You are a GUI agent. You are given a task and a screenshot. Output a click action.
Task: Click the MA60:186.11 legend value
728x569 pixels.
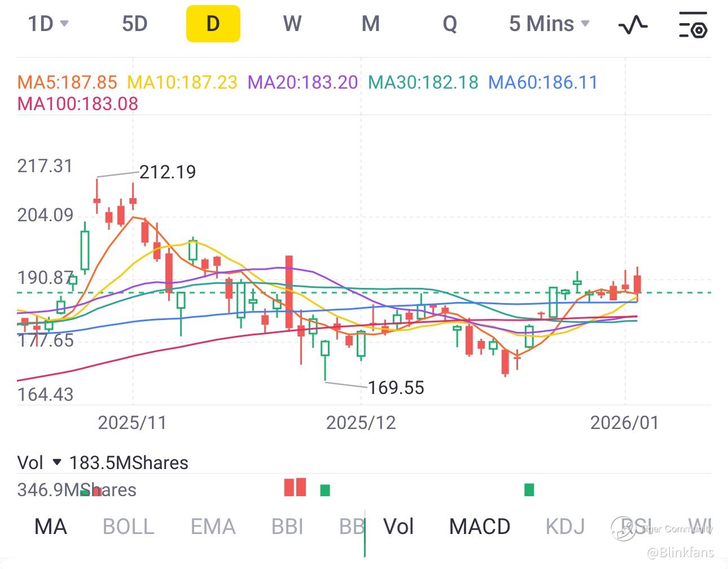tap(543, 82)
